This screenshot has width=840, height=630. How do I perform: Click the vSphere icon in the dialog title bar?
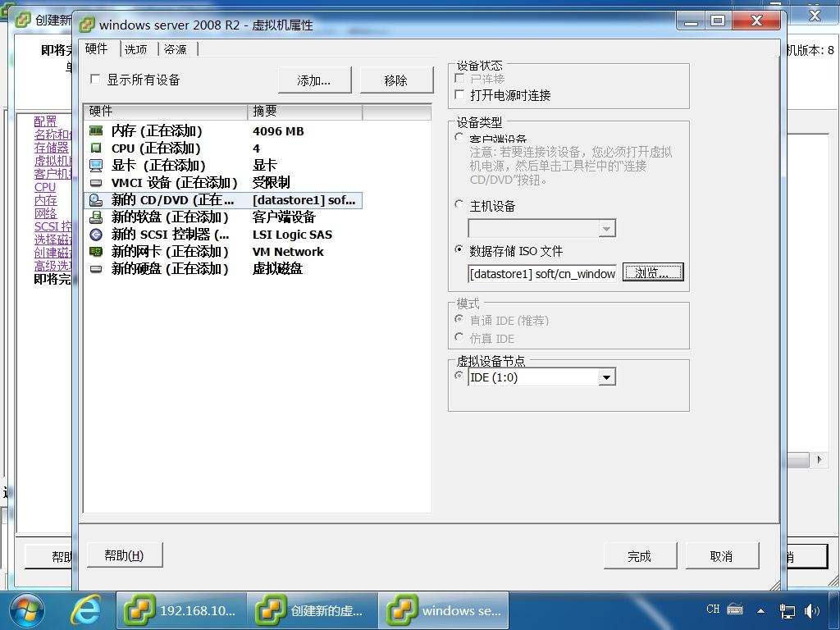(87, 25)
